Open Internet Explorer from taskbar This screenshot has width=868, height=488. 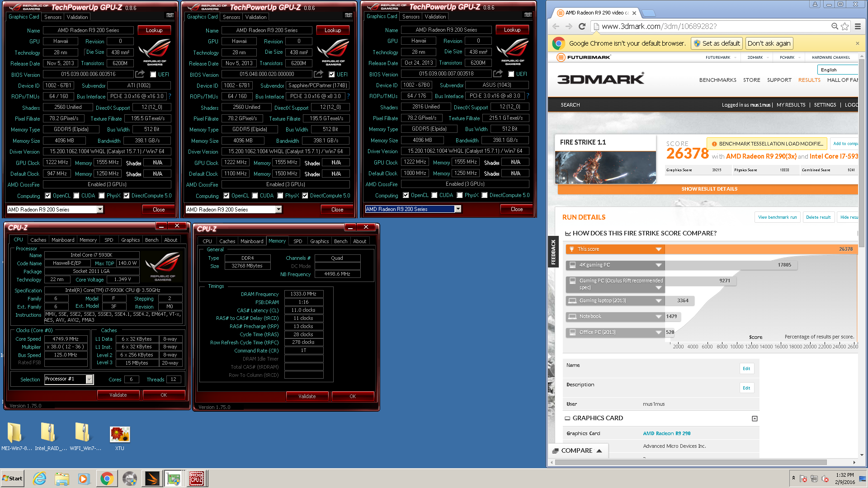pos(40,479)
